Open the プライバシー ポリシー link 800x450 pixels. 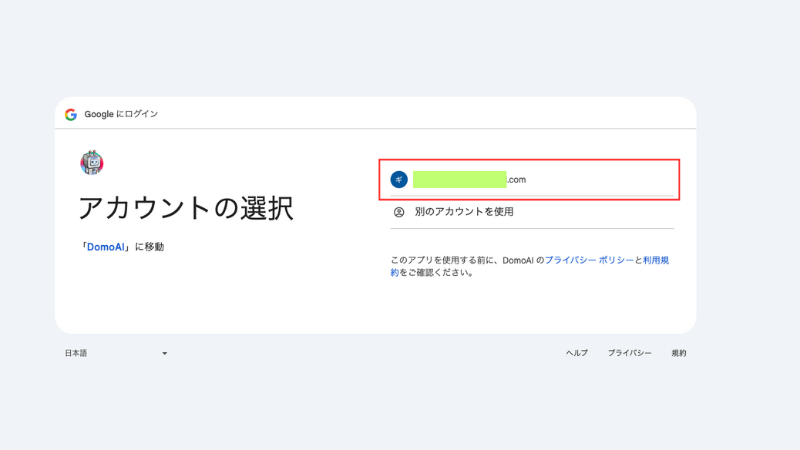point(589,260)
